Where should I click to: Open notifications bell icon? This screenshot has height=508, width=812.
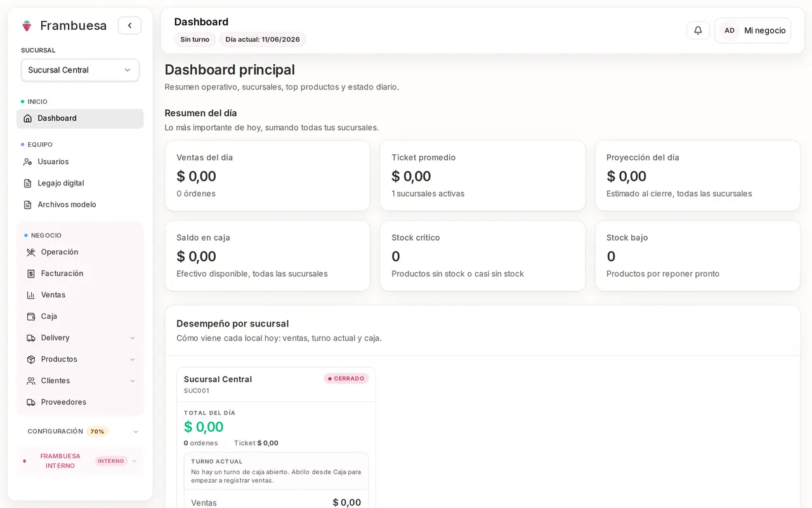point(698,30)
